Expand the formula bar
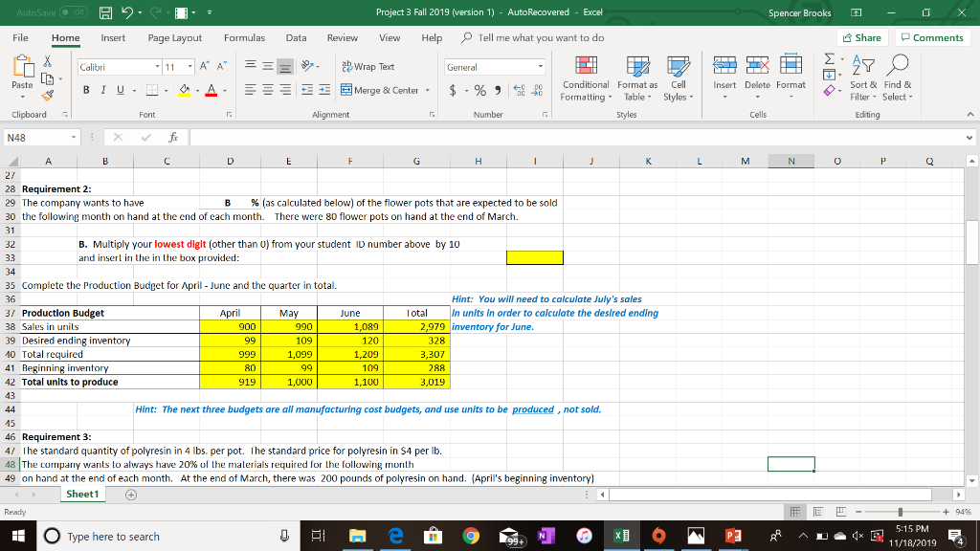Viewport: 980px width, 551px height. [969, 138]
